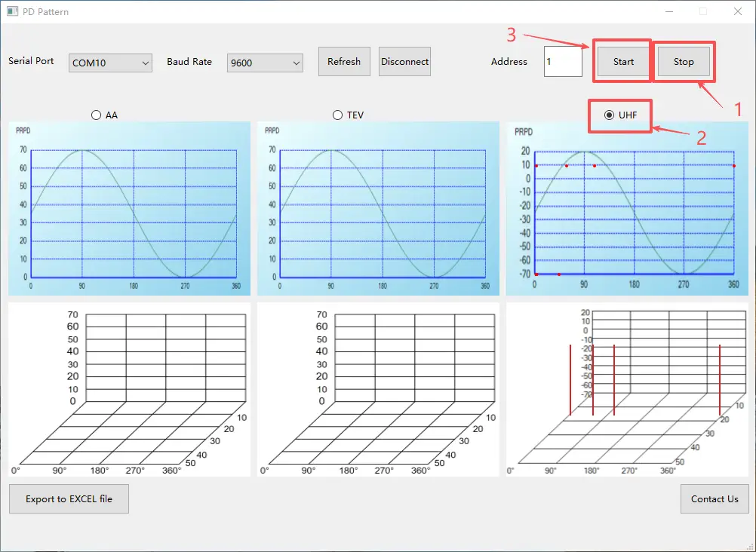Minimize the PD Pattern window
Image resolution: width=756 pixels, height=552 pixels.
pyautogui.click(x=668, y=11)
